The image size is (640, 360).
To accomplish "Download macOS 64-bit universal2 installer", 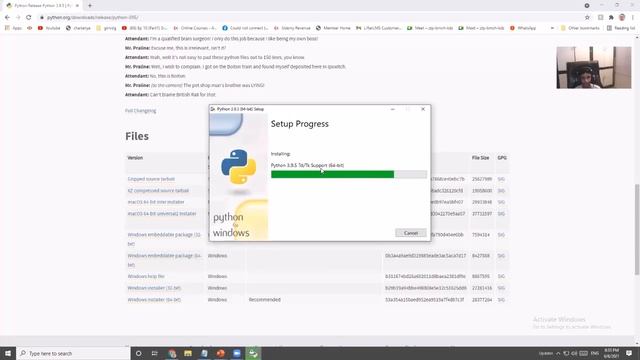I will [162, 213].
